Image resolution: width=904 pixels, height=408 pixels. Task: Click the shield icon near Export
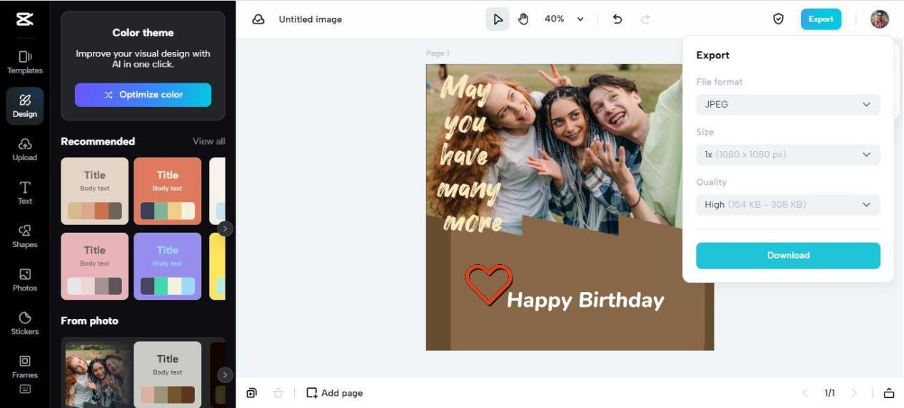778,19
